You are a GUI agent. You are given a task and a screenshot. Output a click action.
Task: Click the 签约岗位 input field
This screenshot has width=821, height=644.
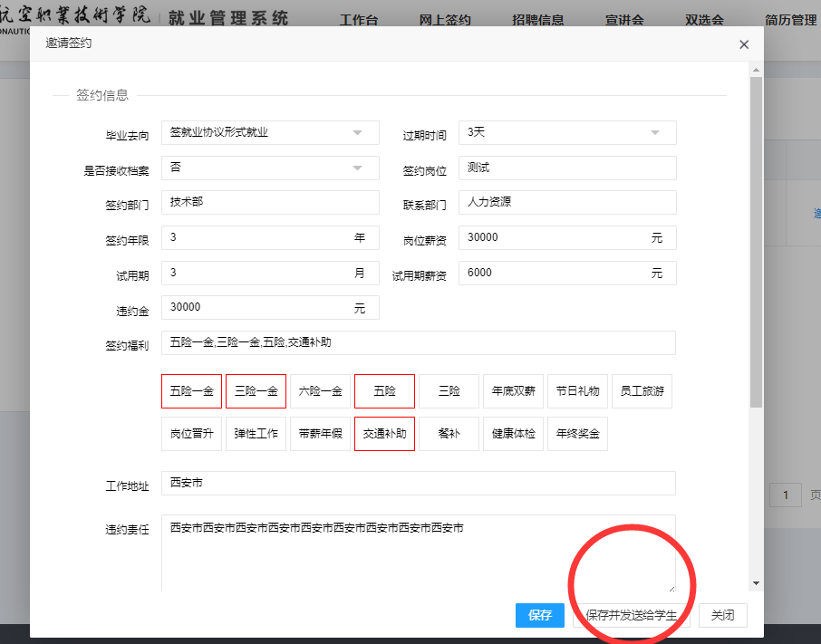tap(567, 168)
